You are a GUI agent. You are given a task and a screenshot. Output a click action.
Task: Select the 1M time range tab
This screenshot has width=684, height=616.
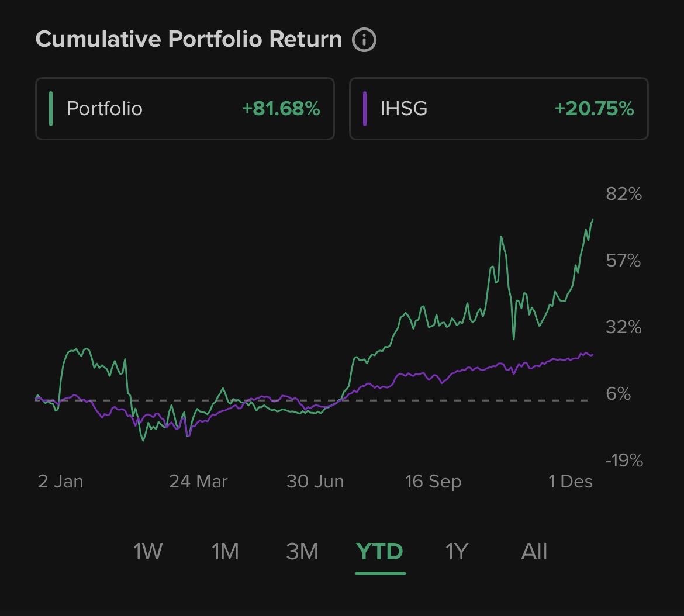click(x=225, y=551)
